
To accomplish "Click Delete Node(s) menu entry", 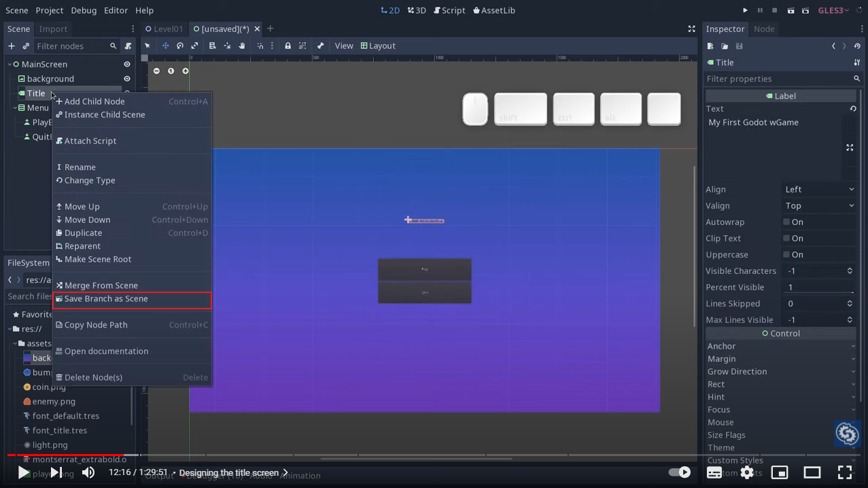I will point(132,377).
